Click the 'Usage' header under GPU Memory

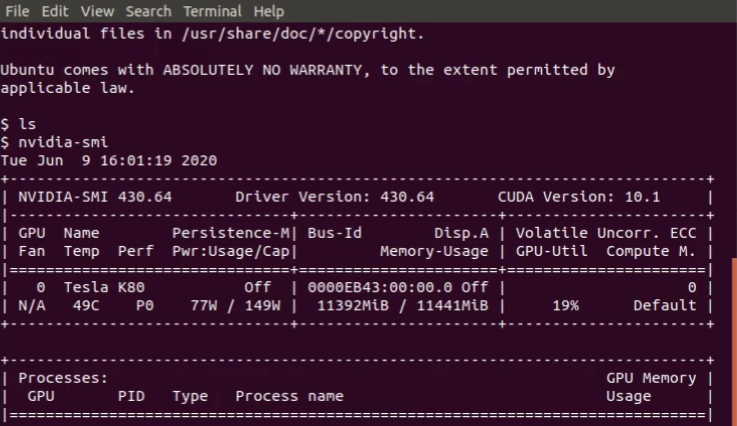[628, 396]
